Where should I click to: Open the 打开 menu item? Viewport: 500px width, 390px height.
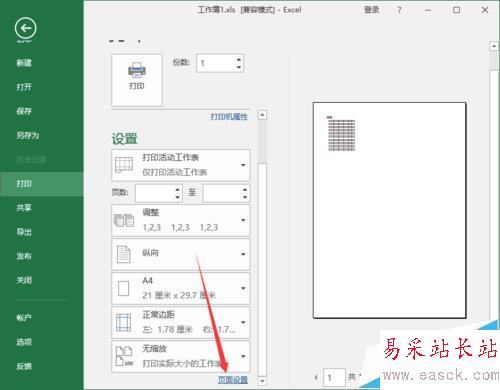24,87
